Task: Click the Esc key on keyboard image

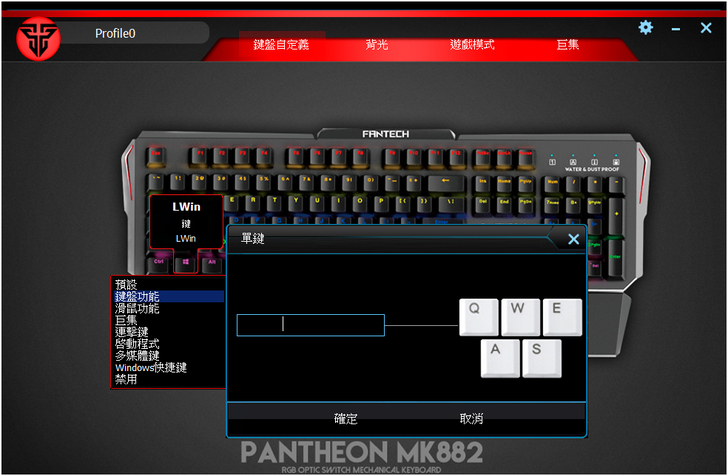Action: tap(156, 157)
